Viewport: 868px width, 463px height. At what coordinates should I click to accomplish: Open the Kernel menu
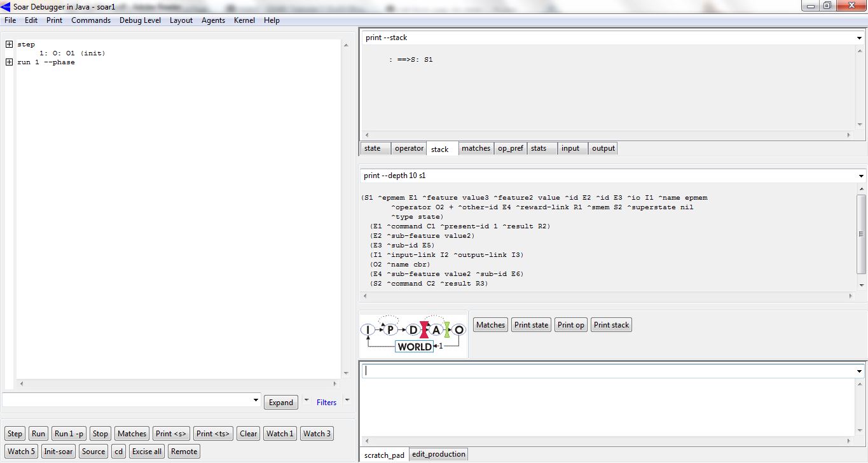click(244, 20)
